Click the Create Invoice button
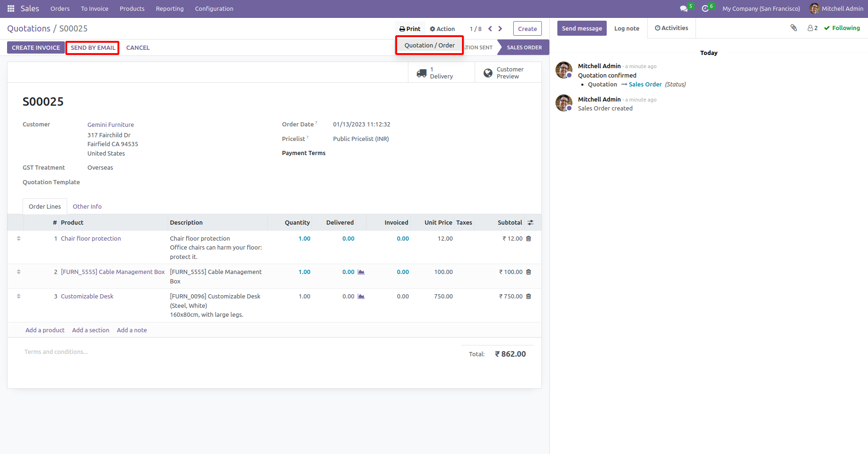The height and width of the screenshot is (454, 868). click(36, 47)
